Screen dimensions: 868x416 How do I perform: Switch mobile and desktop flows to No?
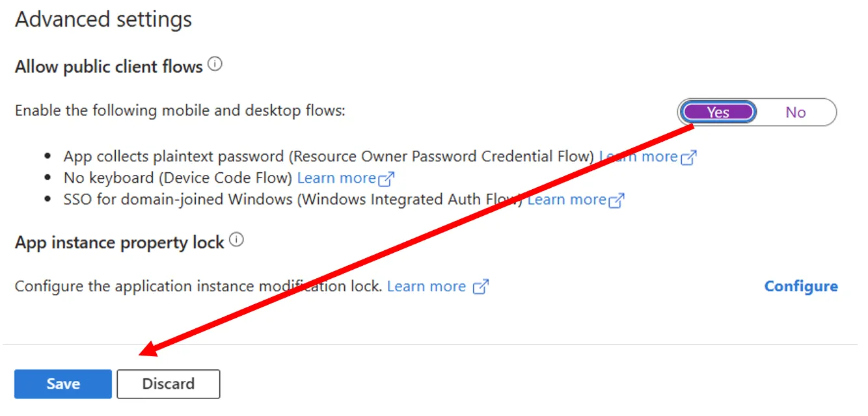(x=795, y=112)
